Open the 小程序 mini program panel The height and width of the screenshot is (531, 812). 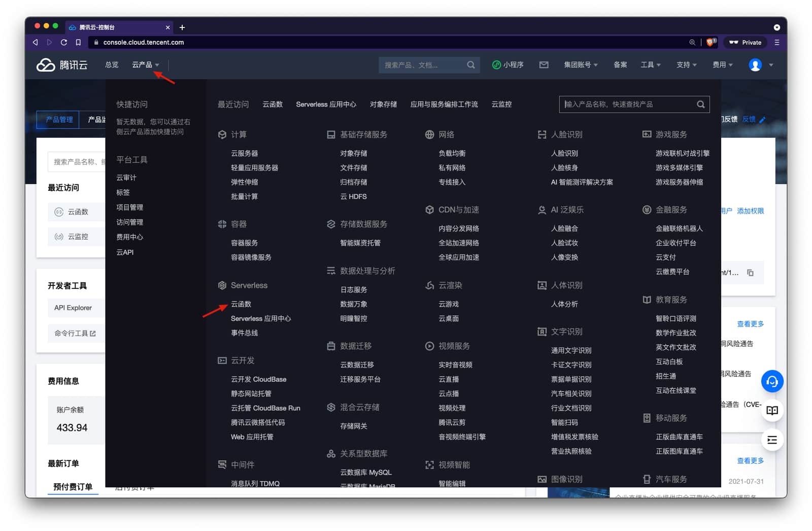(x=507, y=64)
